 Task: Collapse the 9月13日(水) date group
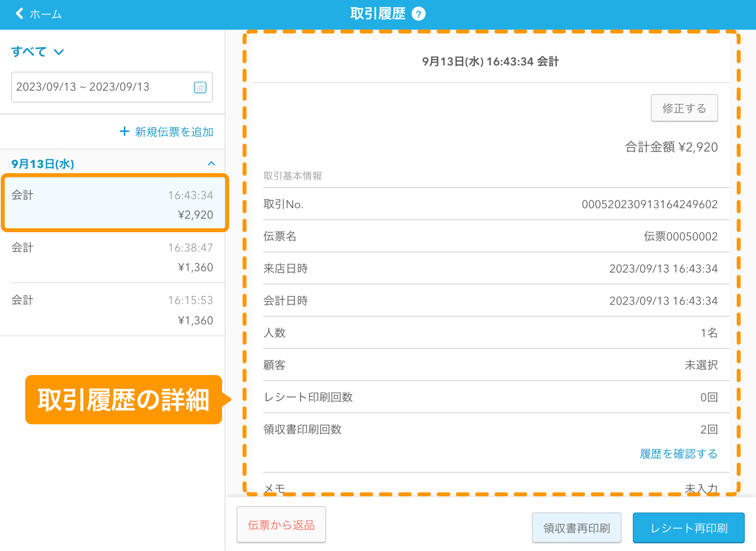[x=211, y=164]
